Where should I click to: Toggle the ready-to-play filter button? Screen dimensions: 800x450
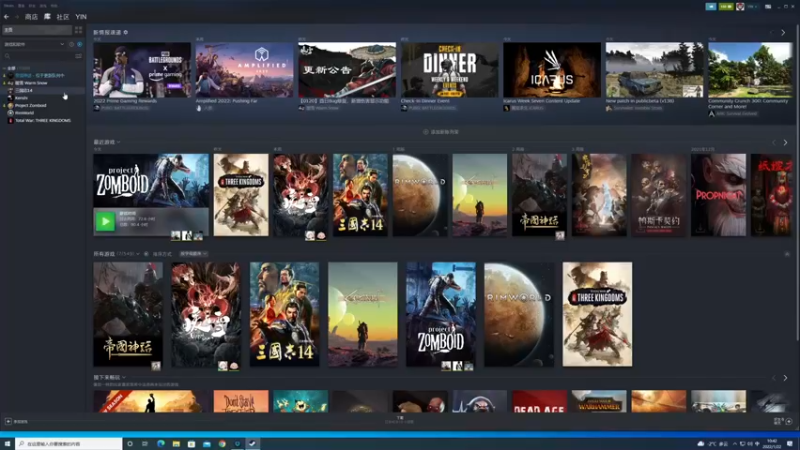pyautogui.click(x=79, y=44)
